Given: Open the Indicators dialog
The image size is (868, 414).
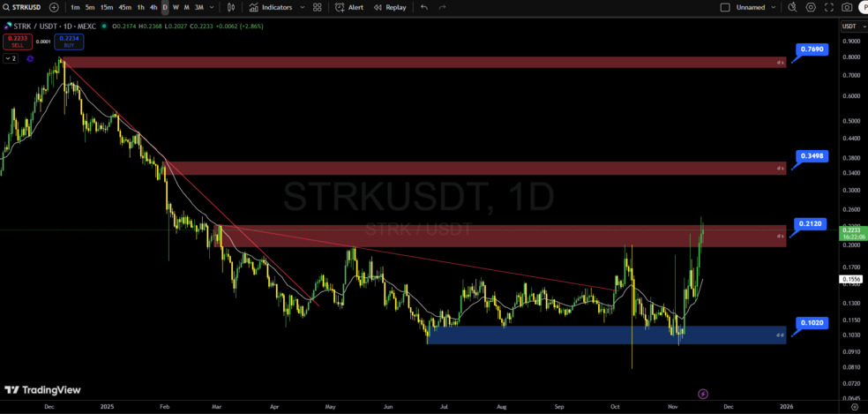Looking at the screenshot, I should coord(271,7).
